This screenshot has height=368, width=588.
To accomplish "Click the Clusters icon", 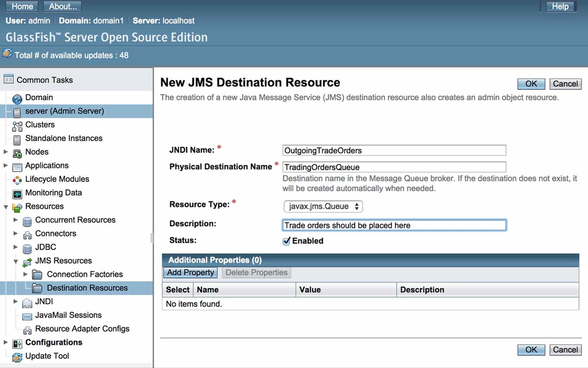I will (17, 126).
